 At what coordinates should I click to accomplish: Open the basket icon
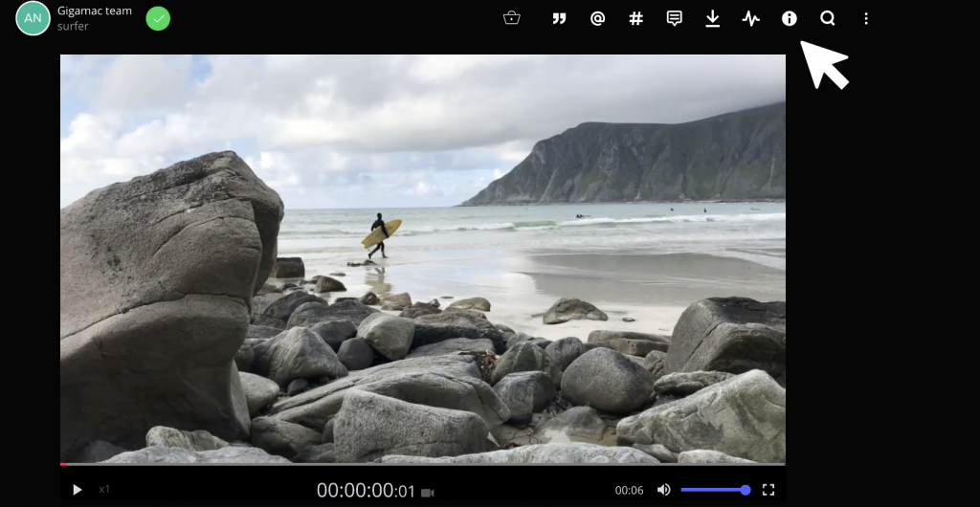click(511, 18)
